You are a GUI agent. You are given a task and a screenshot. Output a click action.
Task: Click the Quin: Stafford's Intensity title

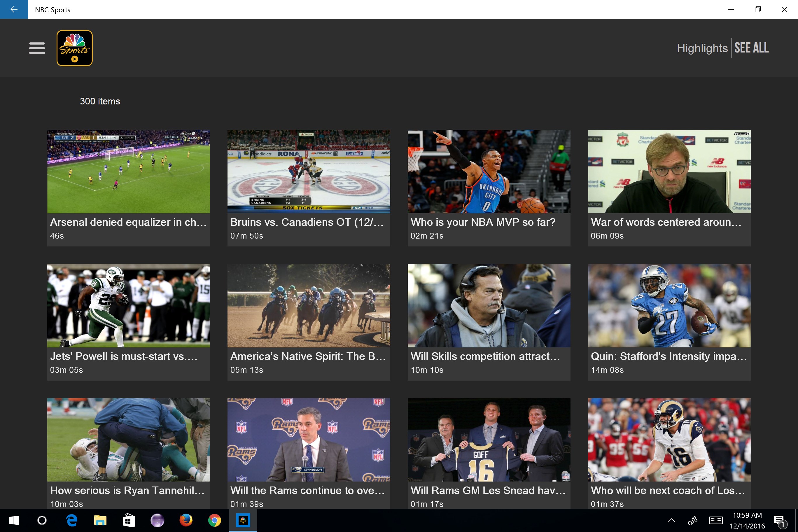click(668, 356)
